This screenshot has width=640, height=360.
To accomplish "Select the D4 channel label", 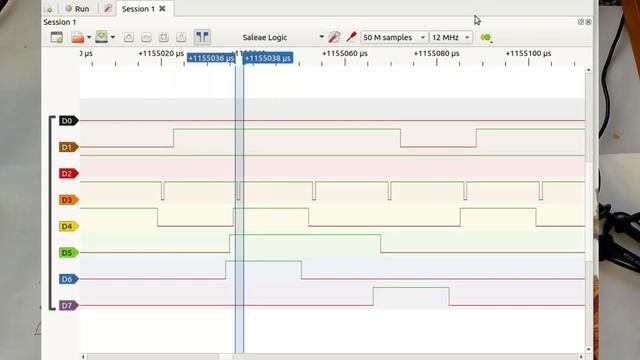I will (69, 226).
